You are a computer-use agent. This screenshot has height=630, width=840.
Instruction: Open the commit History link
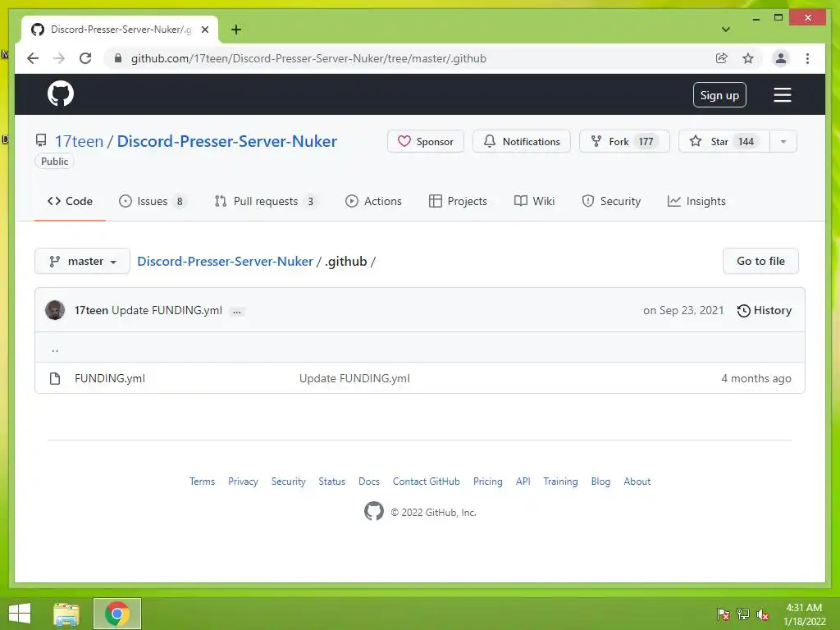click(x=765, y=311)
